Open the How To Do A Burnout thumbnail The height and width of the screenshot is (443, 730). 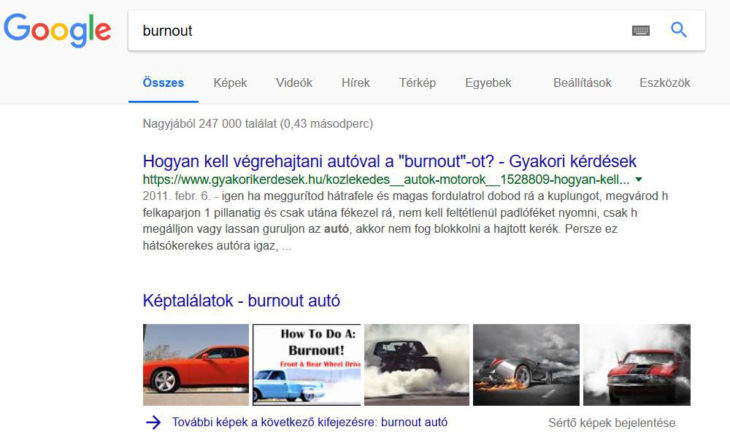[306, 365]
